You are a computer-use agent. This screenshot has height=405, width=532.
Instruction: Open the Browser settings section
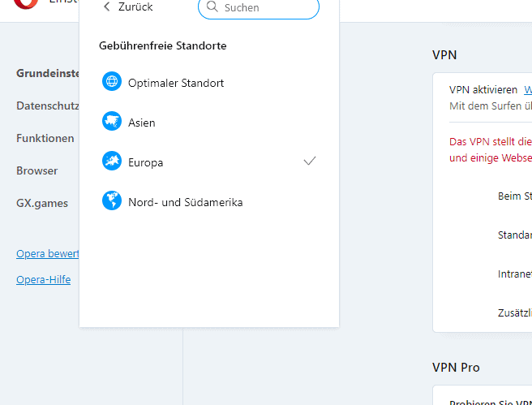(37, 170)
